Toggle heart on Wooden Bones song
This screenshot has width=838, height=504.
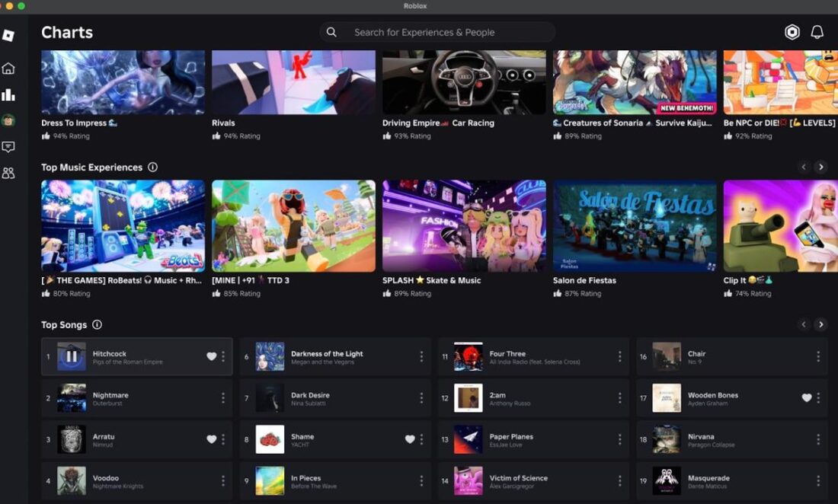click(x=807, y=397)
